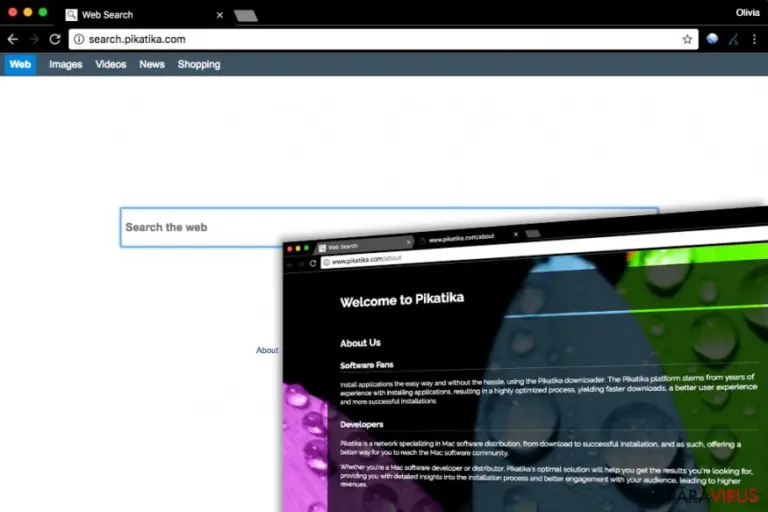This screenshot has width=768, height=512.
Task: Click the address bar showing search.pikatika.com
Action: point(384,39)
